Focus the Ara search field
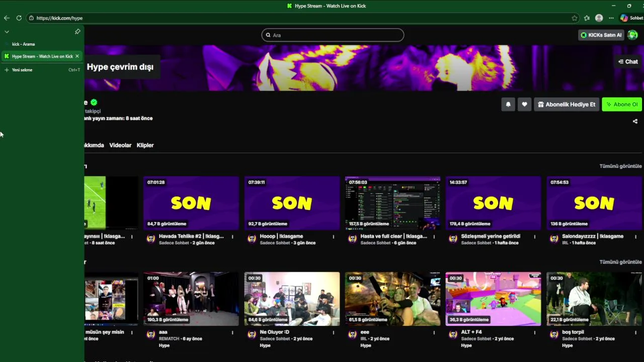 pyautogui.click(x=333, y=35)
